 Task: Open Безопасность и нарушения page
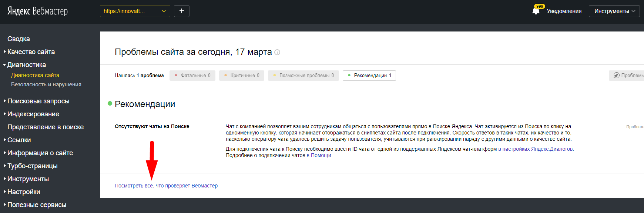[46, 84]
